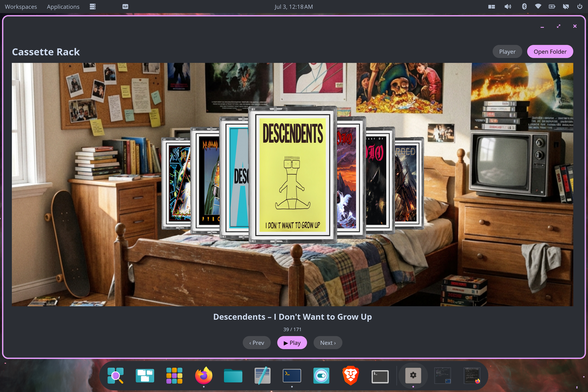Click the Cassette Rack heading
Viewport: 588px width, 392px height.
click(x=46, y=52)
